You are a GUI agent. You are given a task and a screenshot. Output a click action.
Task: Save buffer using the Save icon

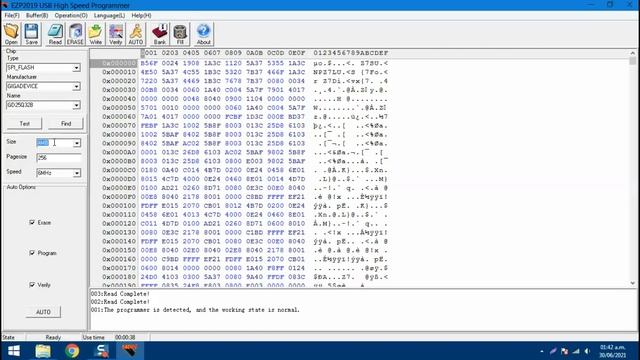pos(31,34)
